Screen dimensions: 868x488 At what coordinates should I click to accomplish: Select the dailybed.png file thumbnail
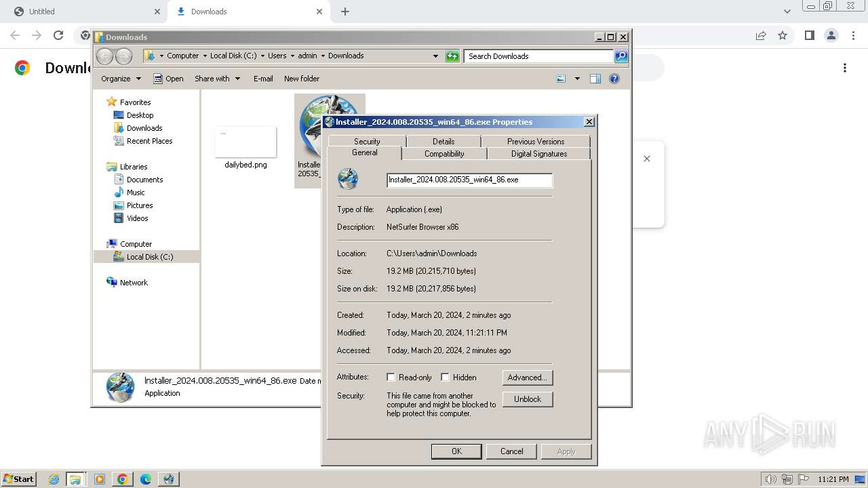[245, 142]
